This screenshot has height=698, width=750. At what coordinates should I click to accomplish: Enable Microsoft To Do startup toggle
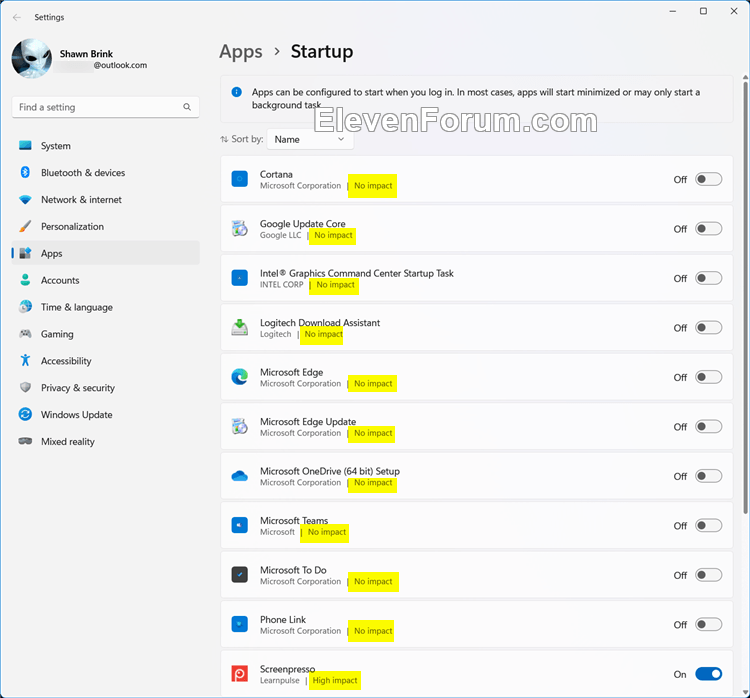708,575
